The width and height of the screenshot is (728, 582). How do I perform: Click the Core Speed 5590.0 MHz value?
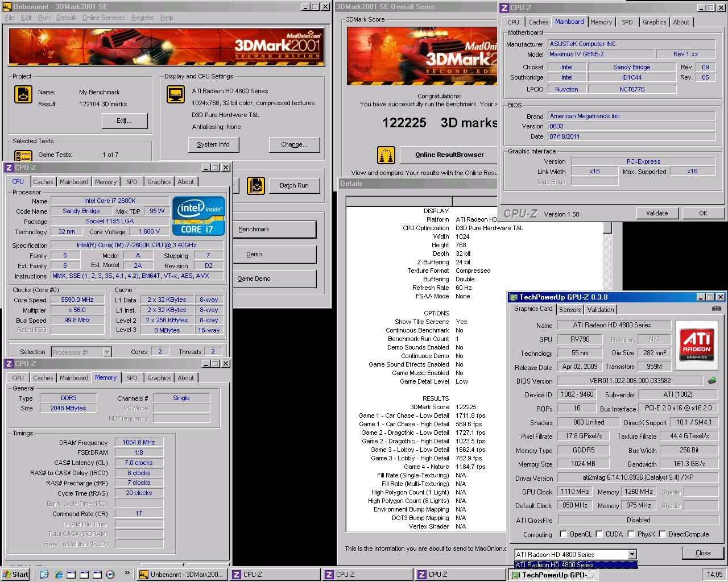pyautogui.click(x=77, y=300)
